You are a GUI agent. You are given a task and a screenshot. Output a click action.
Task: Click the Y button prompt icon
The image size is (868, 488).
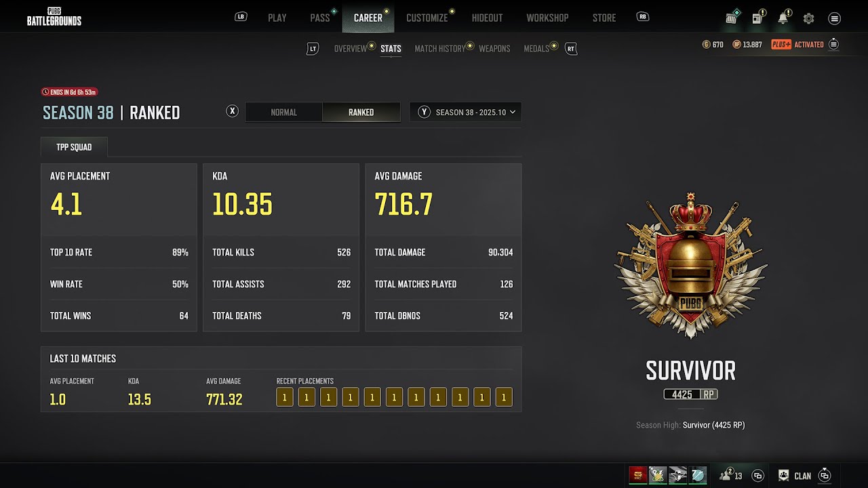coord(425,112)
